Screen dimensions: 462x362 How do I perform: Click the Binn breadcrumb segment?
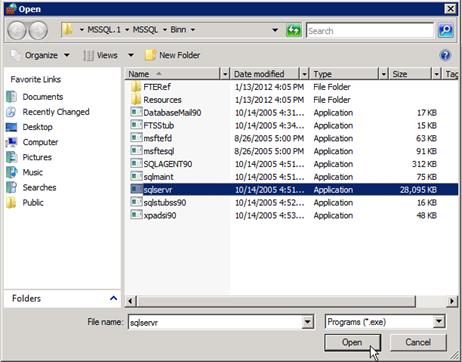tap(178, 30)
